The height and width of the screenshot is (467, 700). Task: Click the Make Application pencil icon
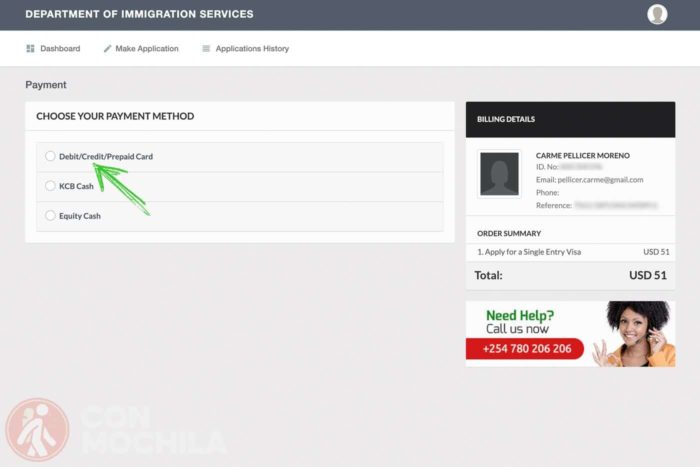(x=107, y=48)
